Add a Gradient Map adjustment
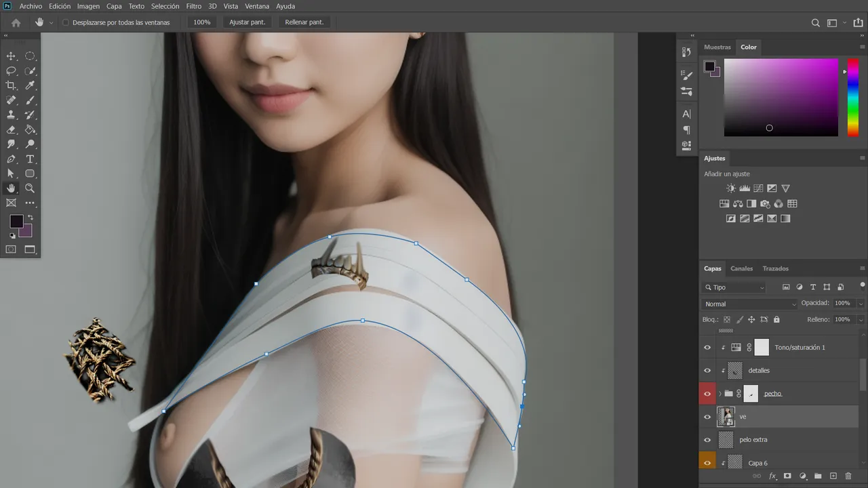Image resolution: width=868 pixels, height=488 pixels. click(785, 218)
